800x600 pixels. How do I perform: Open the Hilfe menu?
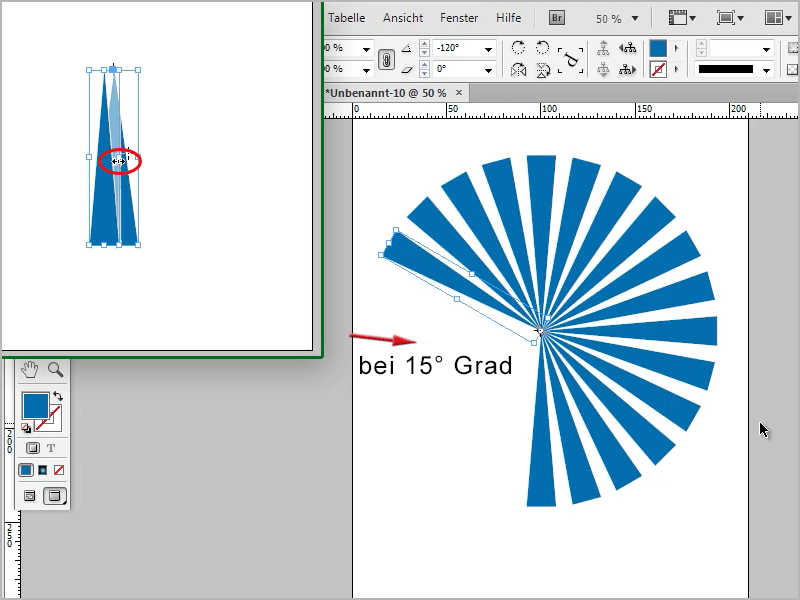(x=509, y=18)
